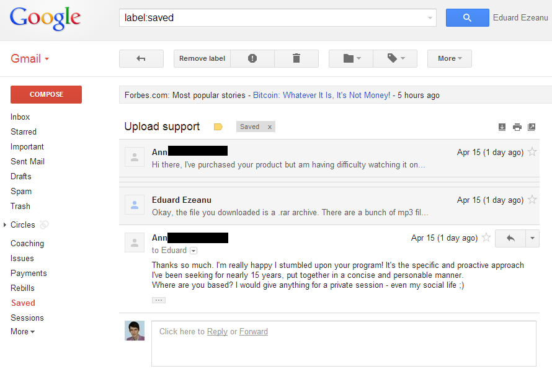Print all using the printer icon

(x=517, y=127)
